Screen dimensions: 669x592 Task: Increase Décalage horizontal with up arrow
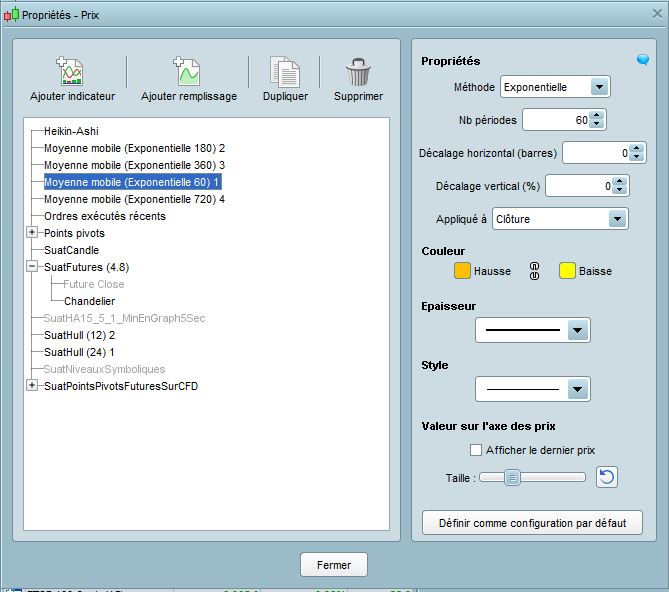(x=637, y=148)
